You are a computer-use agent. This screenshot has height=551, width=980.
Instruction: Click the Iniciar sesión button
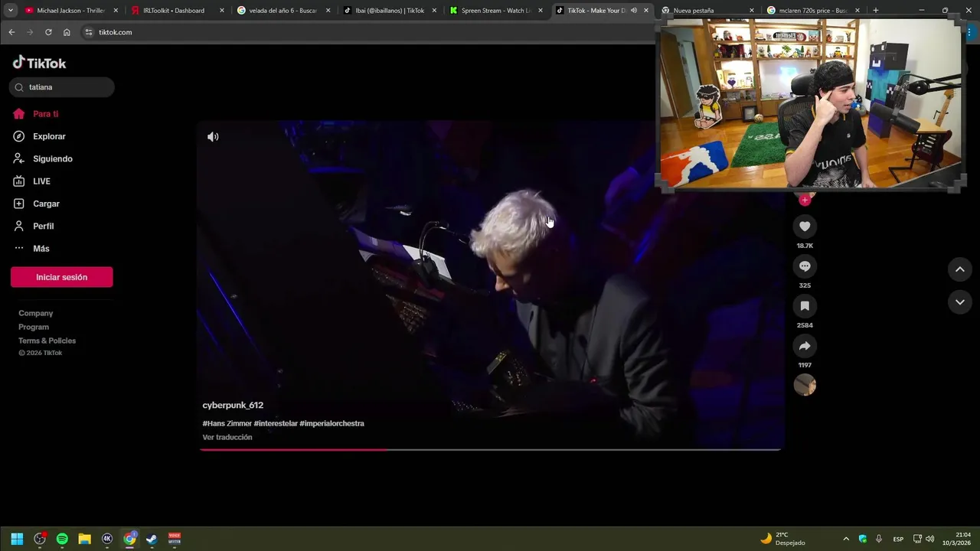point(61,277)
